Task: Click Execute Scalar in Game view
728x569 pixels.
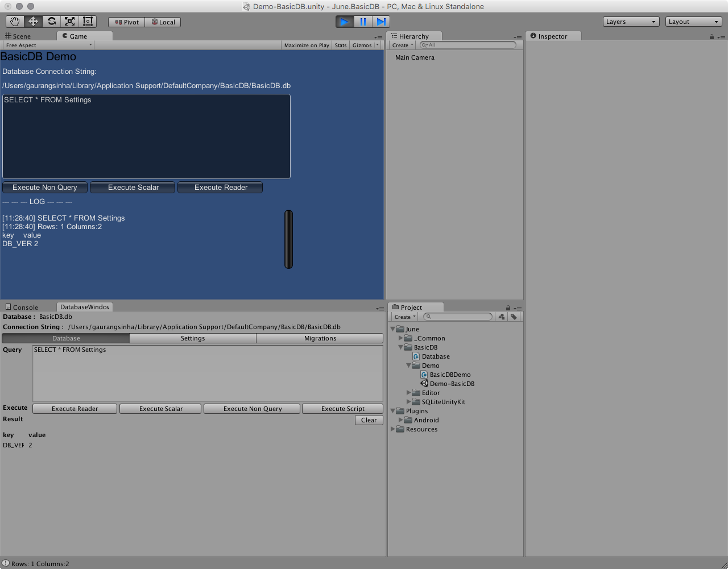Action: (x=133, y=188)
